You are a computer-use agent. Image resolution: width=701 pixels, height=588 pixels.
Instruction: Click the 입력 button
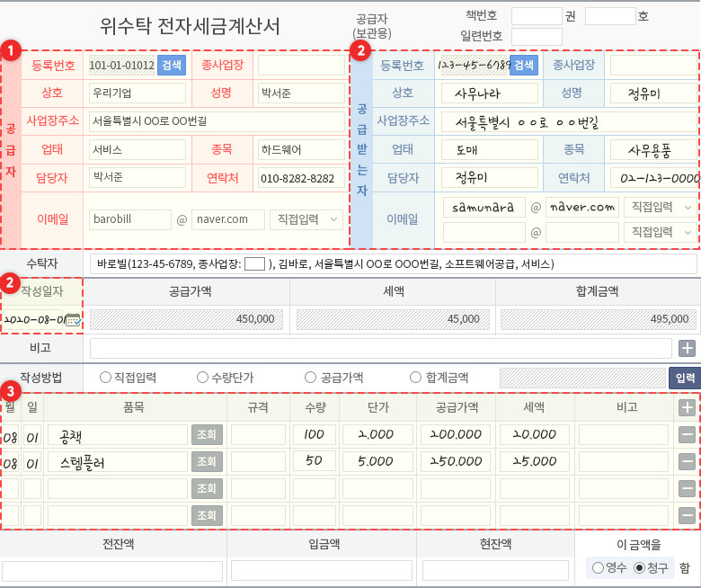[685, 379]
